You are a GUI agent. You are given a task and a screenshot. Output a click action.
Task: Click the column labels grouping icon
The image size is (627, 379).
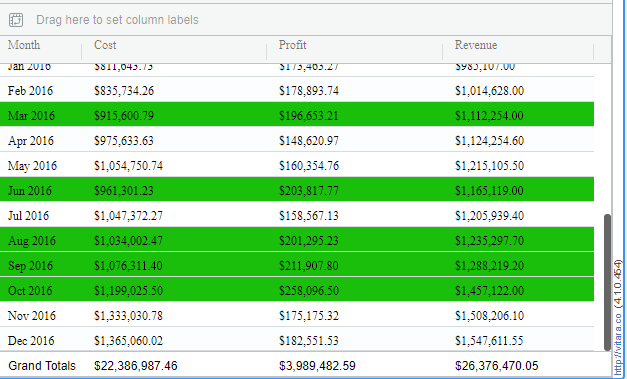pyautogui.click(x=16, y=20)
